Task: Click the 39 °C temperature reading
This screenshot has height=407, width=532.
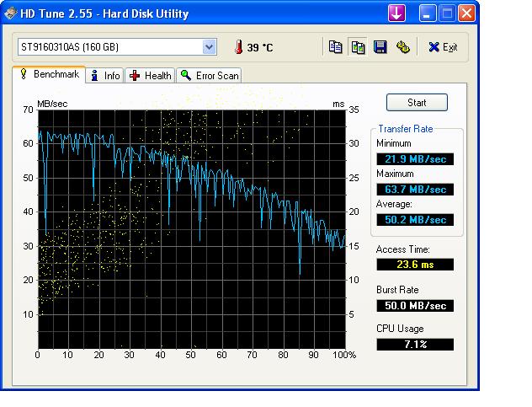Action: click(260, 47)
